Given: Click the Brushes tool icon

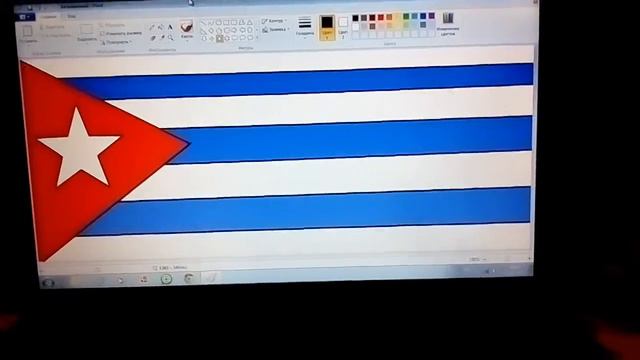Looking at the screenshot, I should [x=187, y=27].
